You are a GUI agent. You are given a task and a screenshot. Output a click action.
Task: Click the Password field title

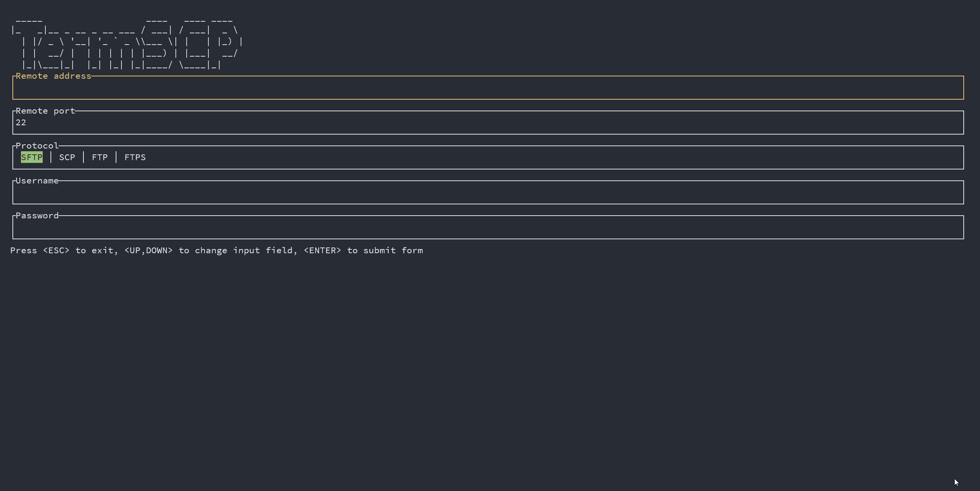point(37,216)
